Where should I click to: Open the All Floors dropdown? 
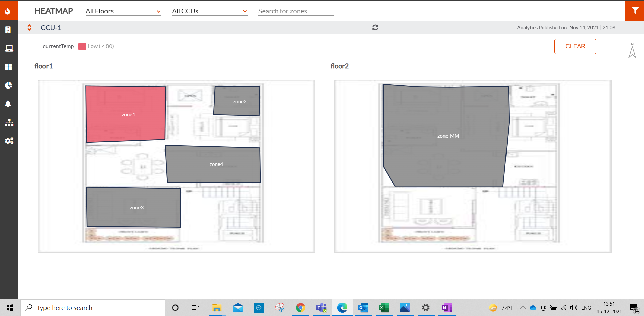tap(123, 11)
